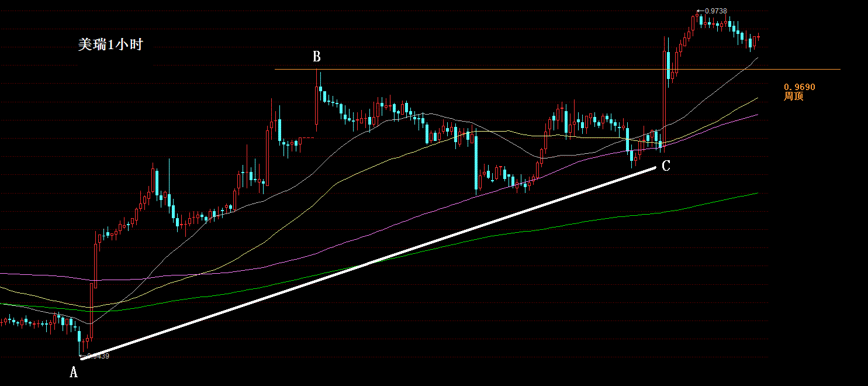Click the chart title 美瑞1小时
This screenshot has height=386, width=868.
[x=110, y=44]
